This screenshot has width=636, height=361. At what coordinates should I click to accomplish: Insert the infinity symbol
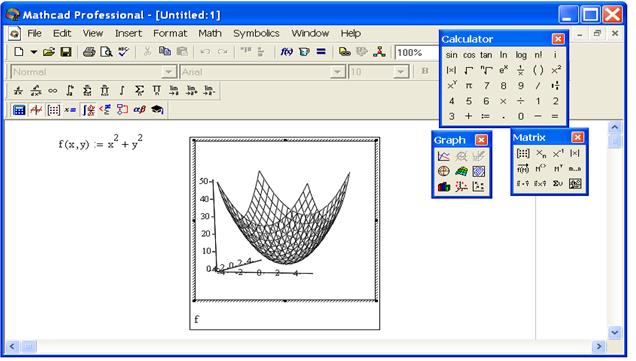click(53, 90)
